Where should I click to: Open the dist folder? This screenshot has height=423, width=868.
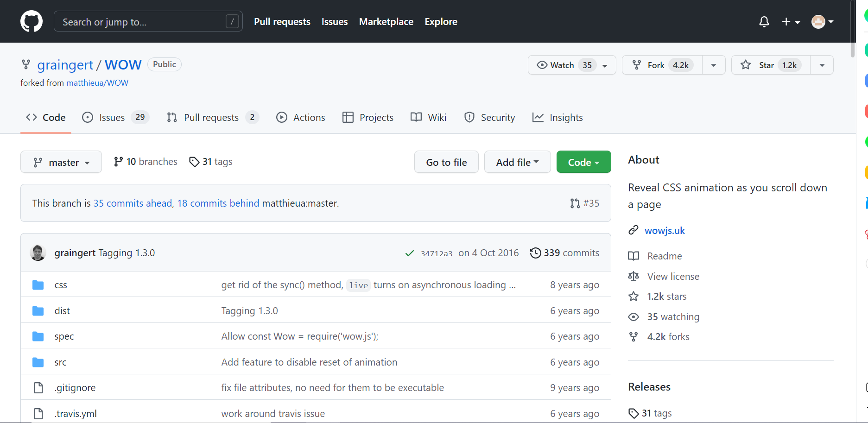(62, 311)
